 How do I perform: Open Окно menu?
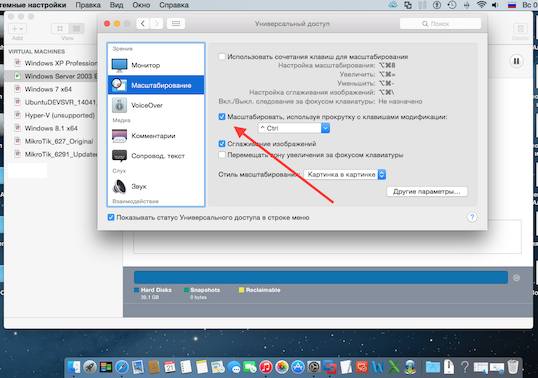(141, 5)
